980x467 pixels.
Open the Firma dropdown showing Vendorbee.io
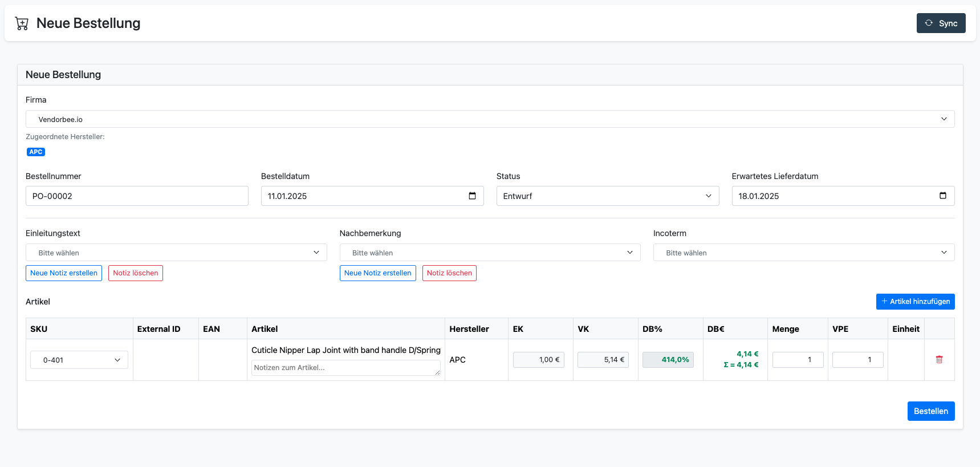pos(490,119)
